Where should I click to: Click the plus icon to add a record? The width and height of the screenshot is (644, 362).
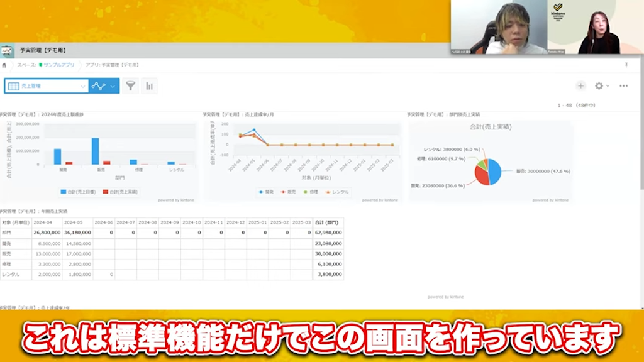click(580, 85)
